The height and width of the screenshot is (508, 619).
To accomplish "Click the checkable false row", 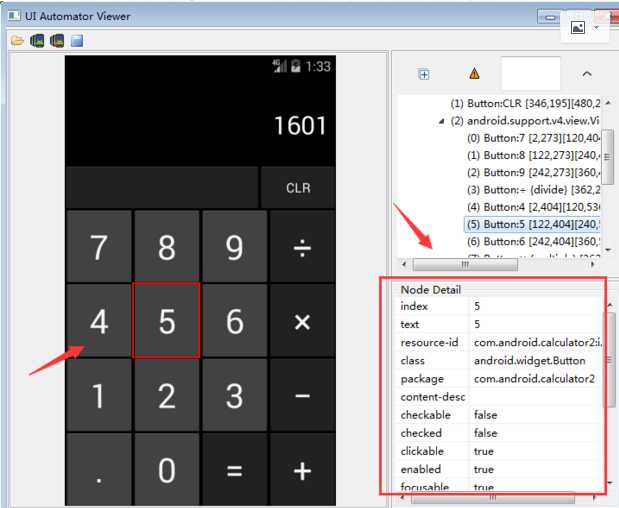I will point(499,415).
